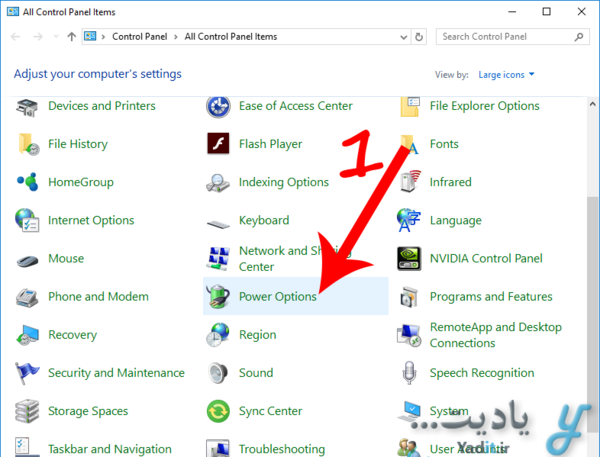
Task: Open the Sound speaker icon
Action: 218,373
